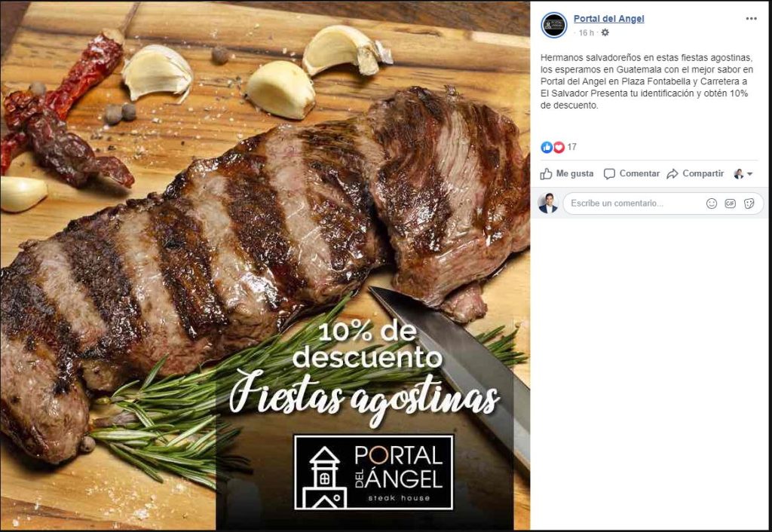
Task: Click the Portal del Ángel steak house logo
Action: (374, 472)
